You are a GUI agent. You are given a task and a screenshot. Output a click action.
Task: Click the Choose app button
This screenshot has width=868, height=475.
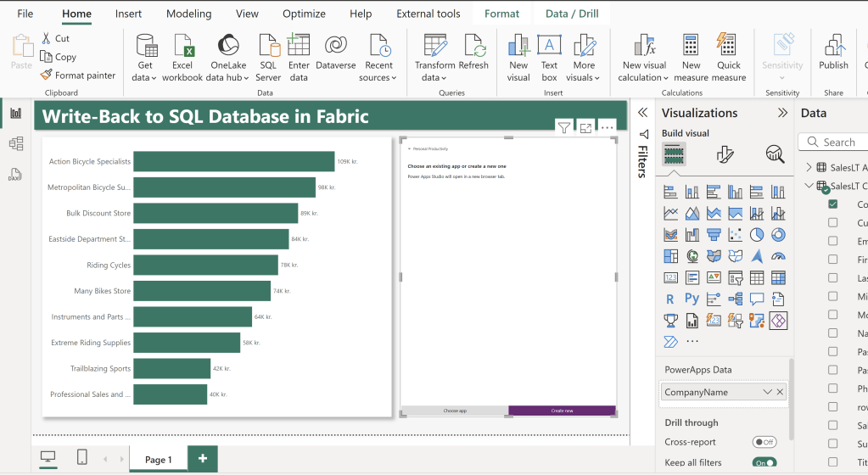point(455,411)
